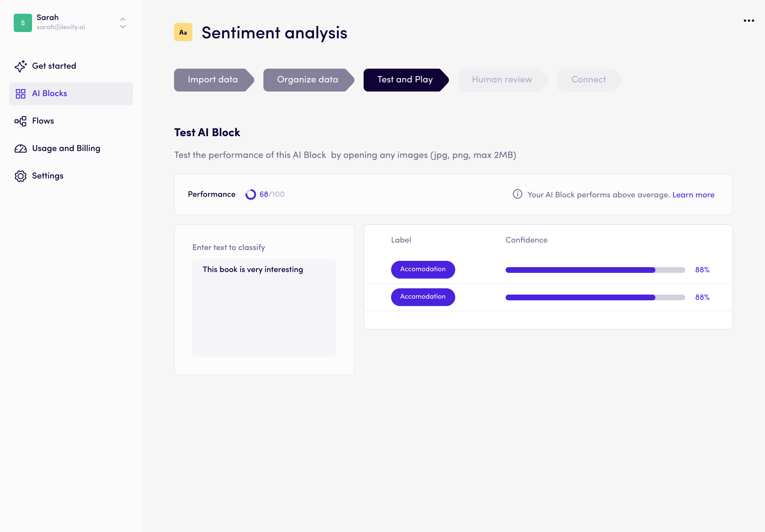Click the Usage and Billing gauge icon
The width and height of the screenshot is (765, 532).
[20, 148]
